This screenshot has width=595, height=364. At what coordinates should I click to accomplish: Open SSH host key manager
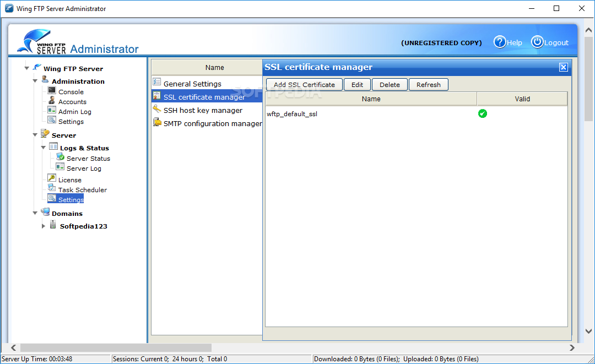click(203, 110)
